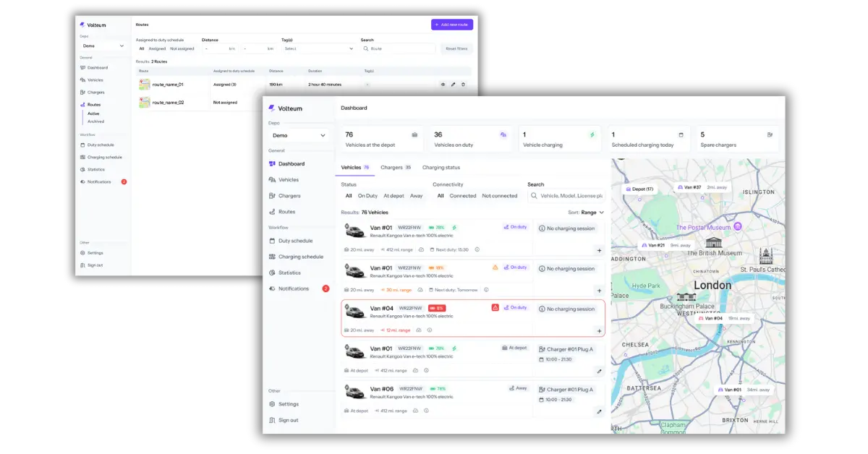Image resolution: width=868 pixels, height=454 pixels.
Task: Open Notifications in the Dashboard window sidebar
Action: [294, 288]
